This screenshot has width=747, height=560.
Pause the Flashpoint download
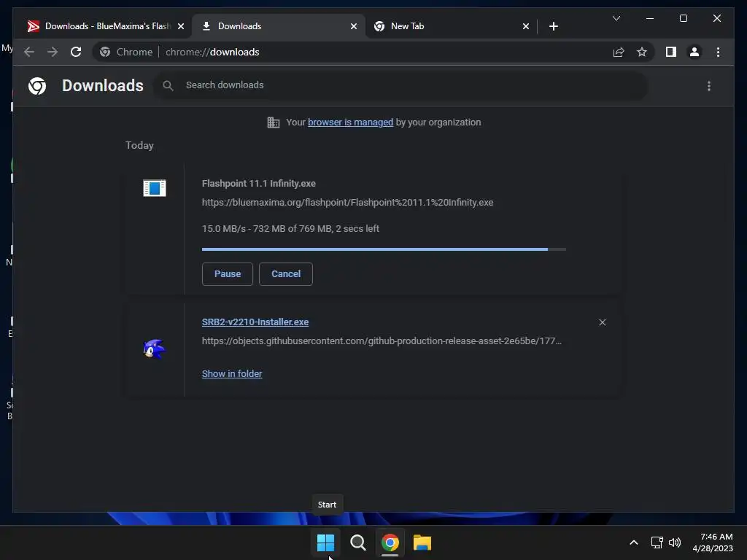click(x=228, y=274)
